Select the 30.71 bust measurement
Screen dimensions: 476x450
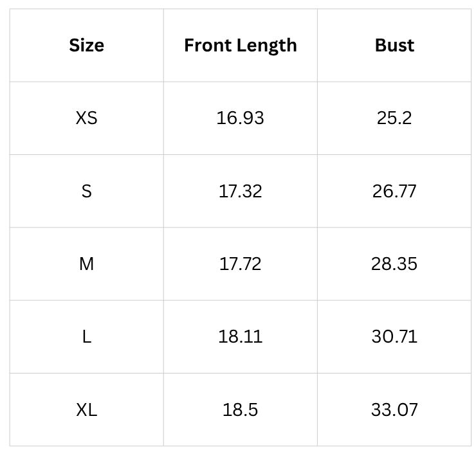click(394, 337)
